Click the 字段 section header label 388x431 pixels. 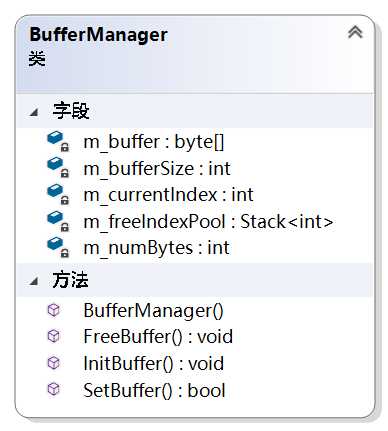(x=71, y=111)
